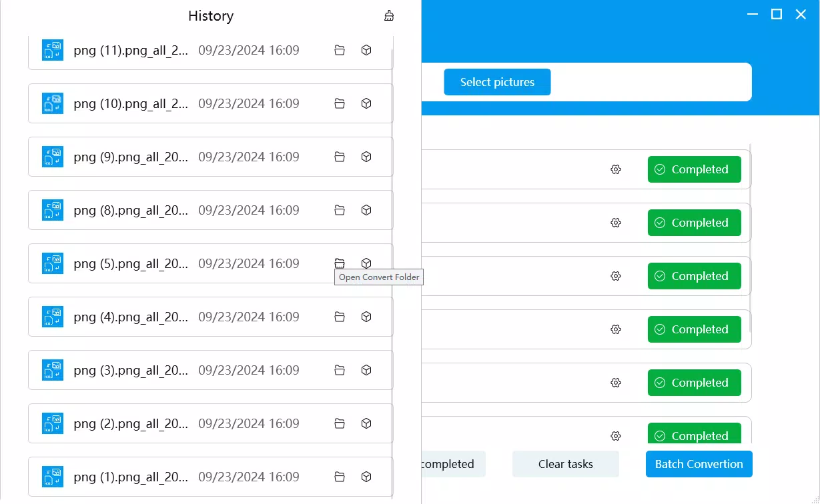Click the cube icon on png (3) row

(366, 370)
